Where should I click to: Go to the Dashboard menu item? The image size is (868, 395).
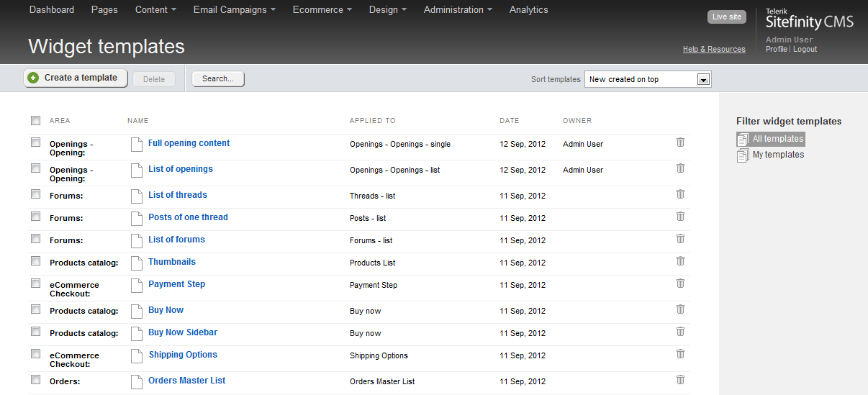click(52, 10)
